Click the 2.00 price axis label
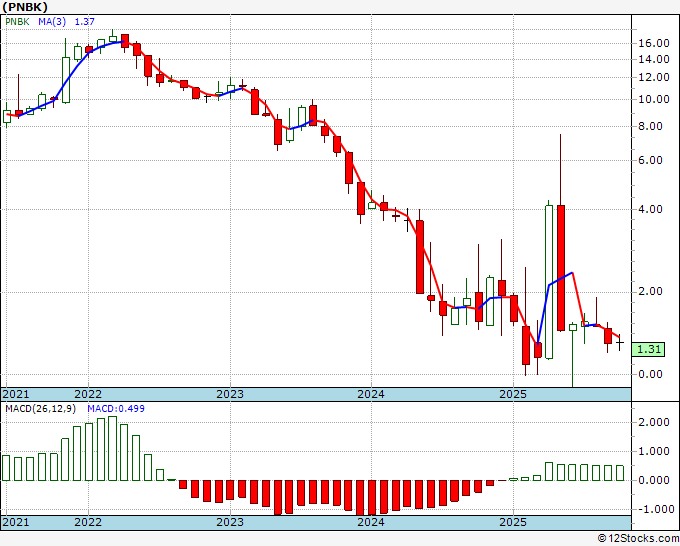Viewport: 680px width, 546px height. [651, 291]
